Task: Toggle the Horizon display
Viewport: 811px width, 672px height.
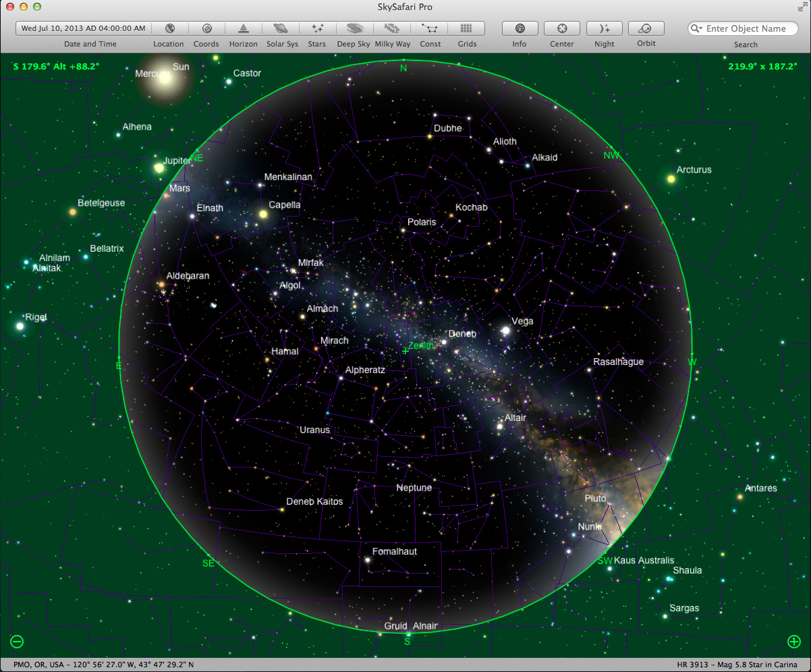Action: [x=243, y=28]
